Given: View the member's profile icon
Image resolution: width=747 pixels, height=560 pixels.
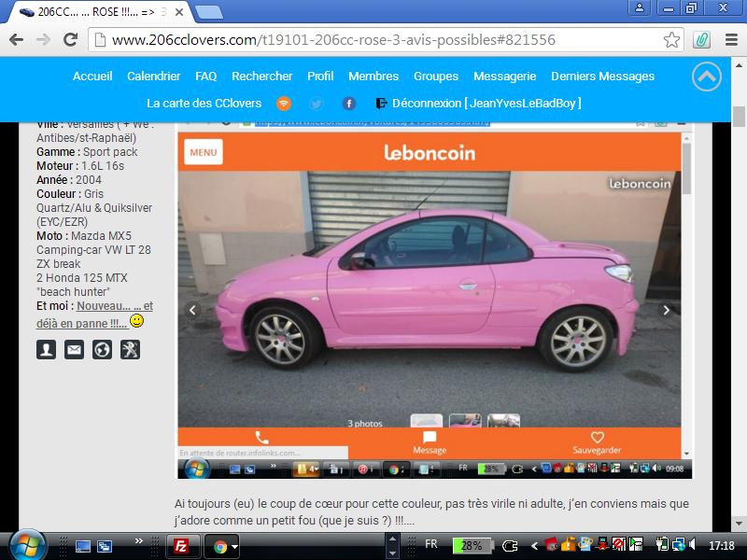Looking at the screenshot, I should [x=46, y=349].
